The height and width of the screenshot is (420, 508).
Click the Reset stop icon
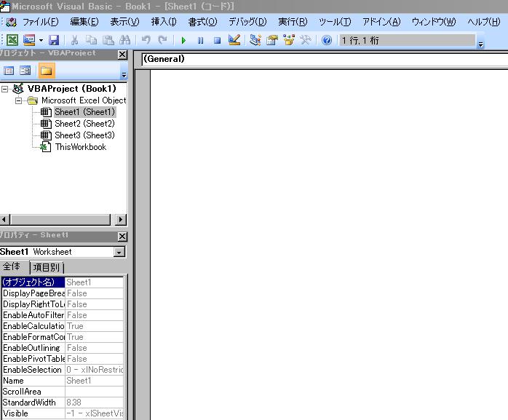(x=217, y=41)
